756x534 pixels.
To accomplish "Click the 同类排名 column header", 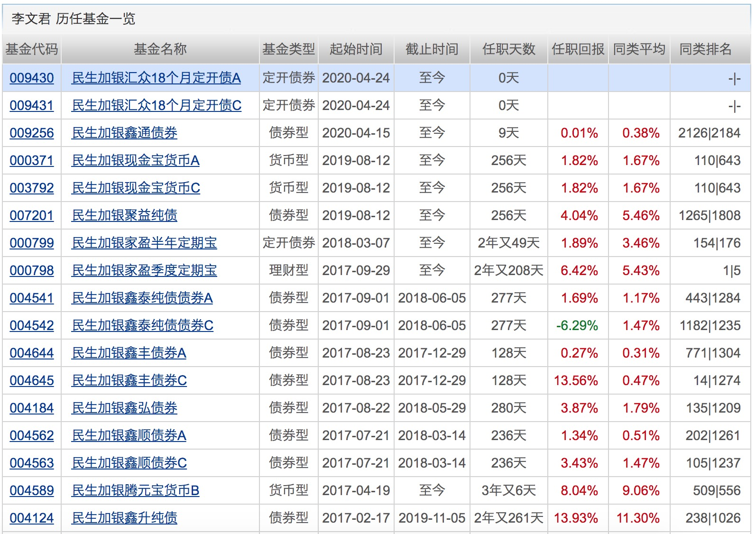I will click(x=706, y=49).
